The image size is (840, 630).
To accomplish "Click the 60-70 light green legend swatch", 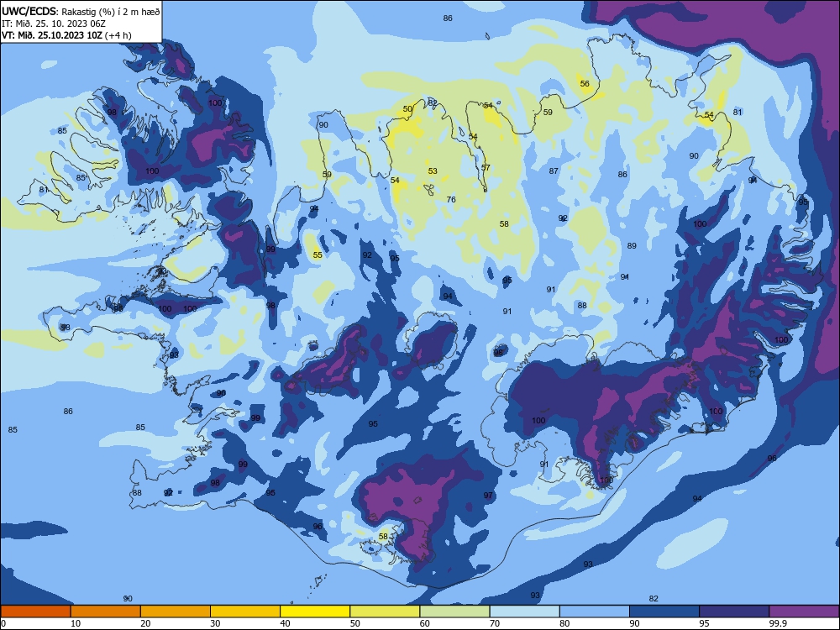I will click(x=454, y=612).
